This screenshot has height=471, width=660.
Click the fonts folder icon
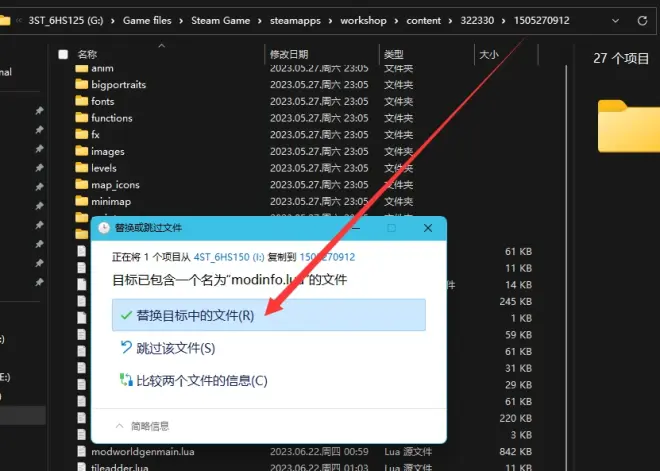(x=82, y=101)
